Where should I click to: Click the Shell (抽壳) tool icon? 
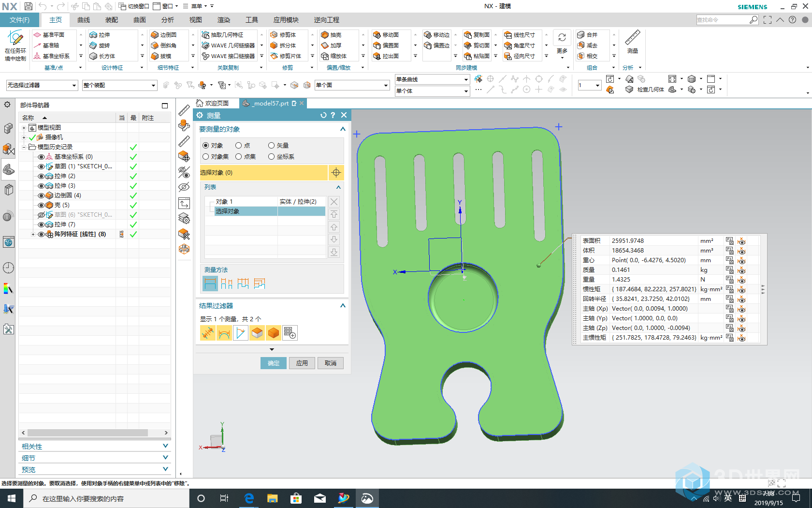tap(325, 35)
